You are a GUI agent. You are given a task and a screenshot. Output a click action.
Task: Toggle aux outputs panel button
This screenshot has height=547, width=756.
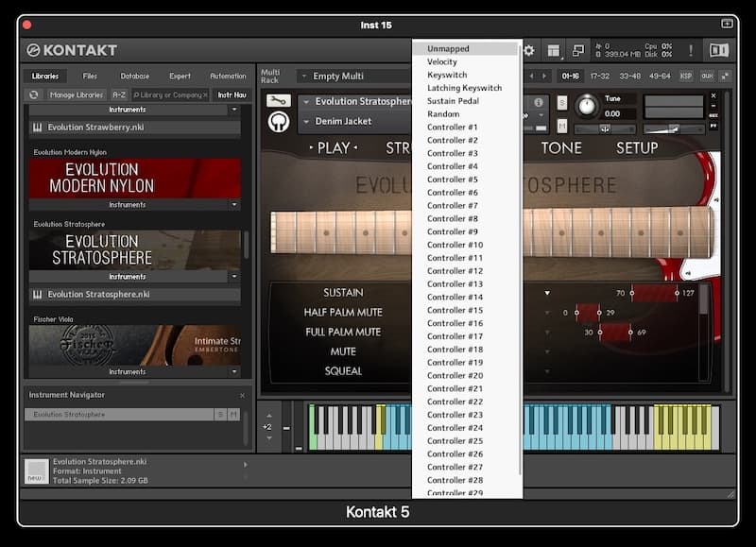(x=707, y=76)
